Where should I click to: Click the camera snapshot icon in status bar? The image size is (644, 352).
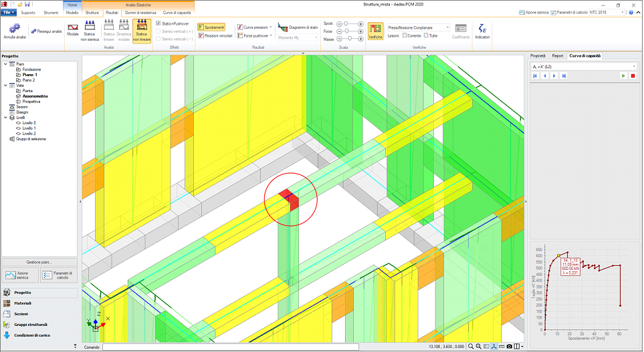click(x=510, y=347)
